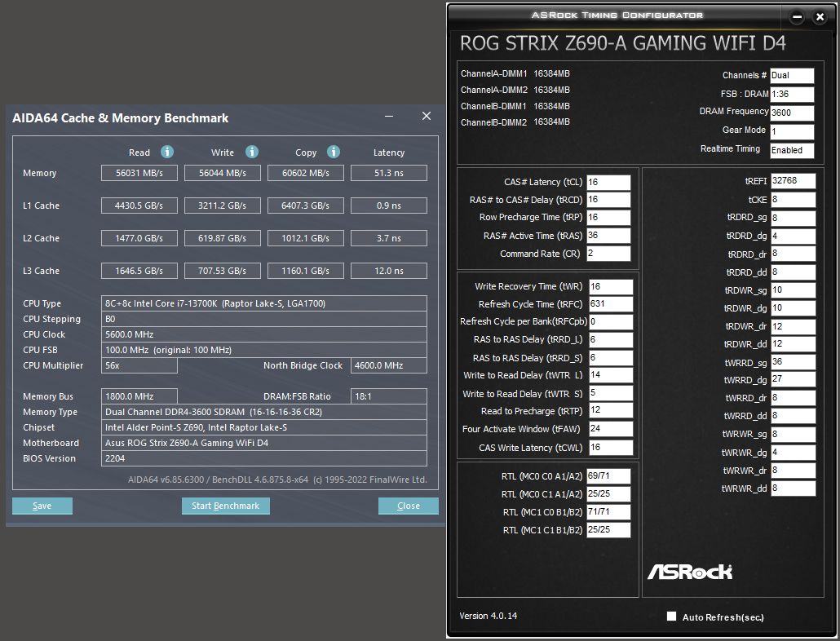Click the CAS Write Latency (tCWL) field
The image size is (840, 641).
pos(612,448)
